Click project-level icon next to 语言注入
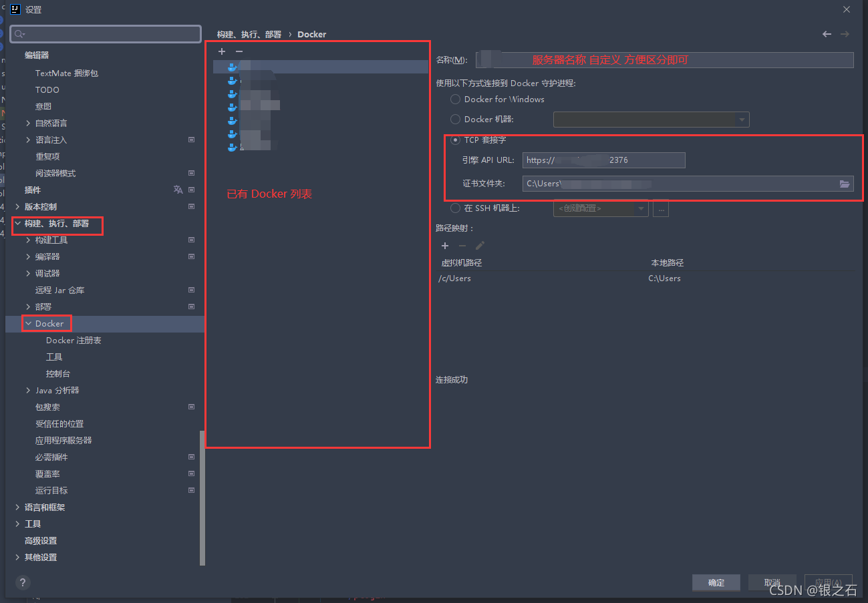Screen dimensions: 868x603 [x=191, y=140]
